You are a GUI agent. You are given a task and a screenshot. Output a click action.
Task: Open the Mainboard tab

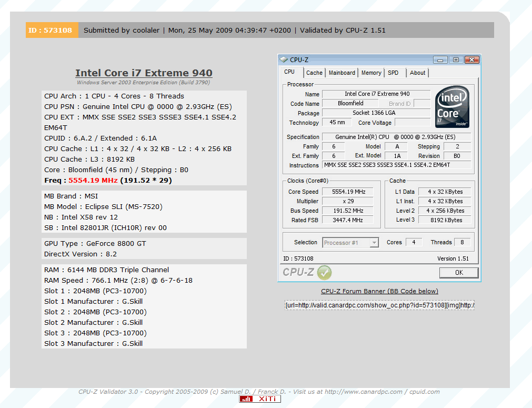pos(342,73)
